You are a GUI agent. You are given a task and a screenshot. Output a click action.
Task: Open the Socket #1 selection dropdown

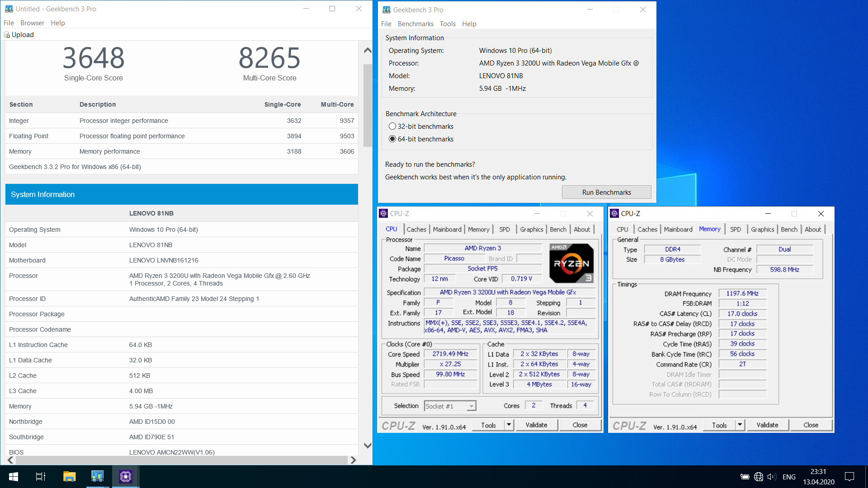[x=471, y=406]
